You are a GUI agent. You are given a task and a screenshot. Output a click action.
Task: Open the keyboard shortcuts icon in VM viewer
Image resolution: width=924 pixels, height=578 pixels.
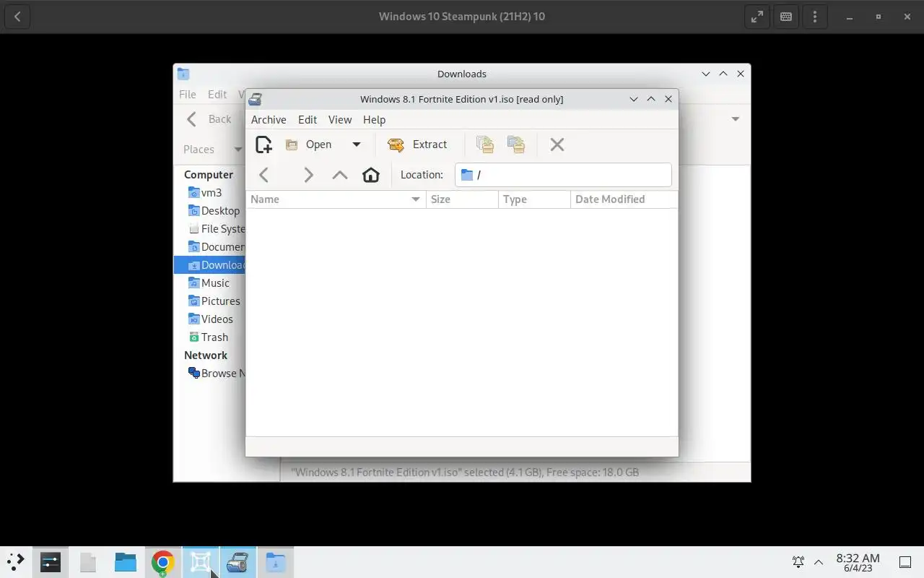pyautogui.click(x=786, y=17)
